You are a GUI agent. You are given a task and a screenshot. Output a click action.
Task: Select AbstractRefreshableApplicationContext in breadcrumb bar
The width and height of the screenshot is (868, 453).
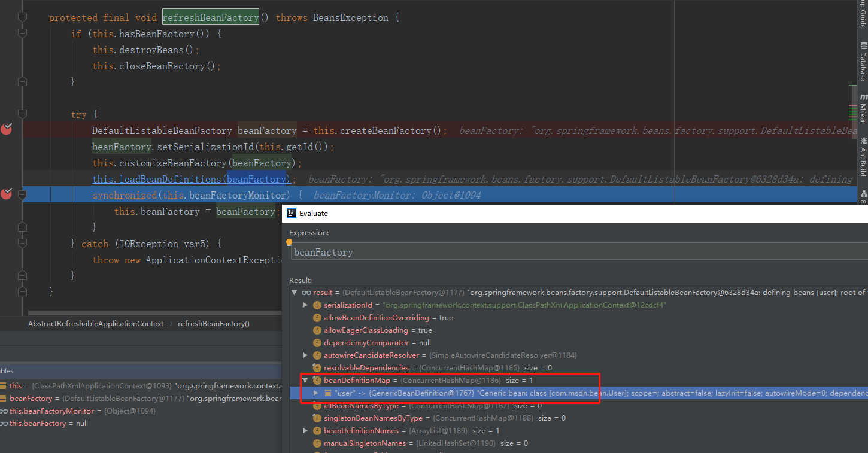pos(96,324)
